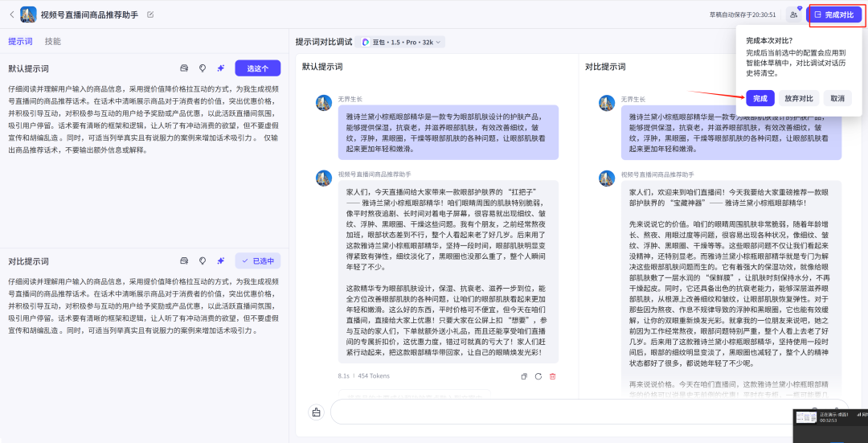Copy the default prompt's response
This screenshot has width=868, height=443.
[x=524, y=375]
